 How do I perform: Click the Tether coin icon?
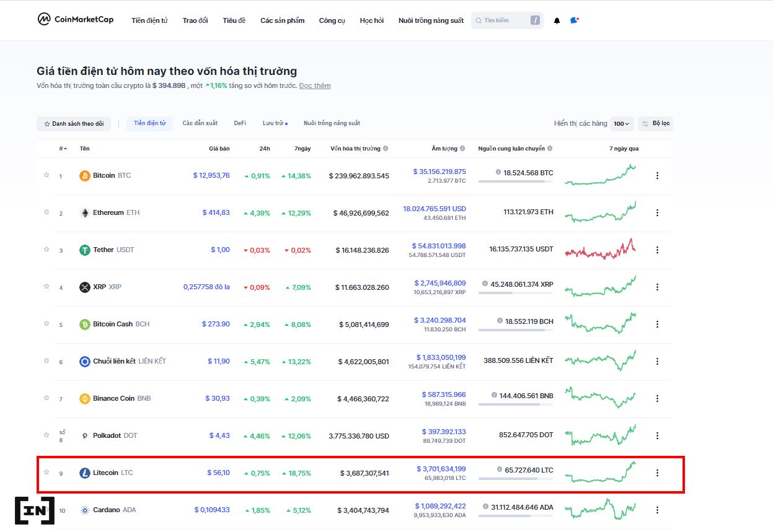85,250
